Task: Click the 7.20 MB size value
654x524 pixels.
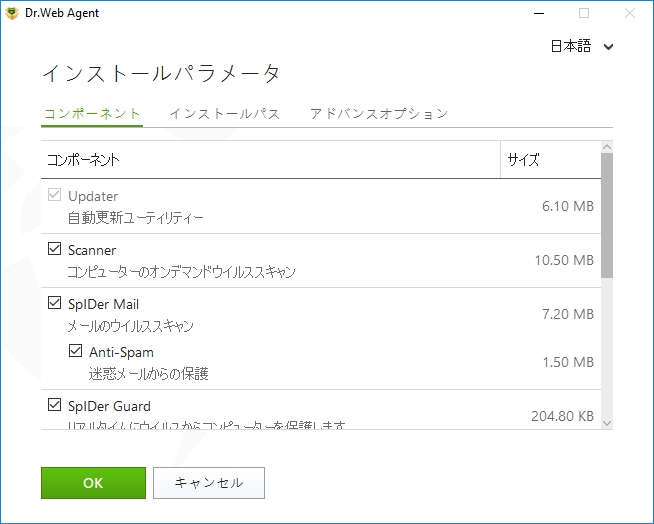Action: (568, 314)
